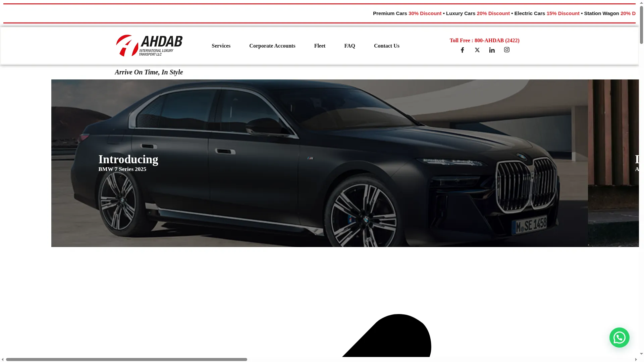
Task: Open the X (Twitter) social icon
Action: (x=477, y=50)
